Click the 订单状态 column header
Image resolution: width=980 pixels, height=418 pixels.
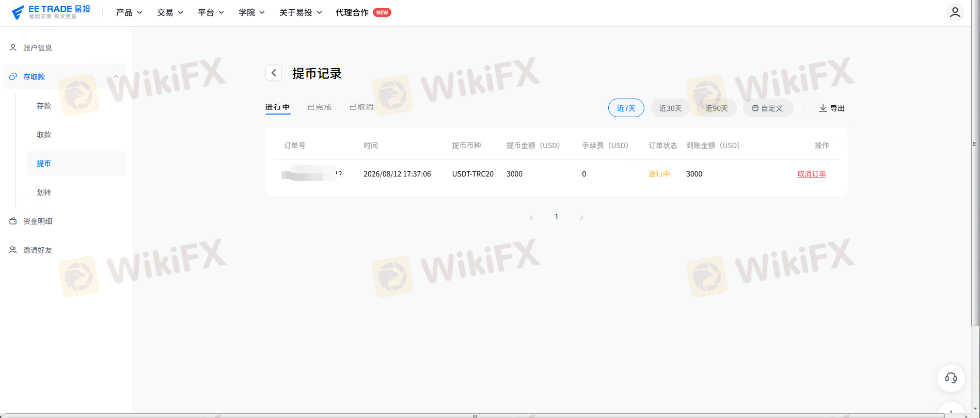tap(663, 146)
